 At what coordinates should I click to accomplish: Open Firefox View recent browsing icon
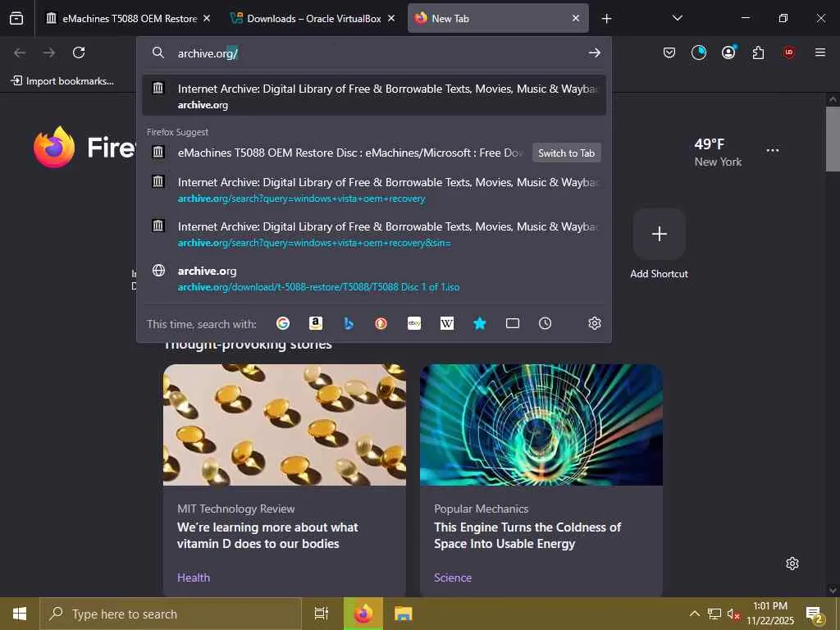tap(16, 18)
